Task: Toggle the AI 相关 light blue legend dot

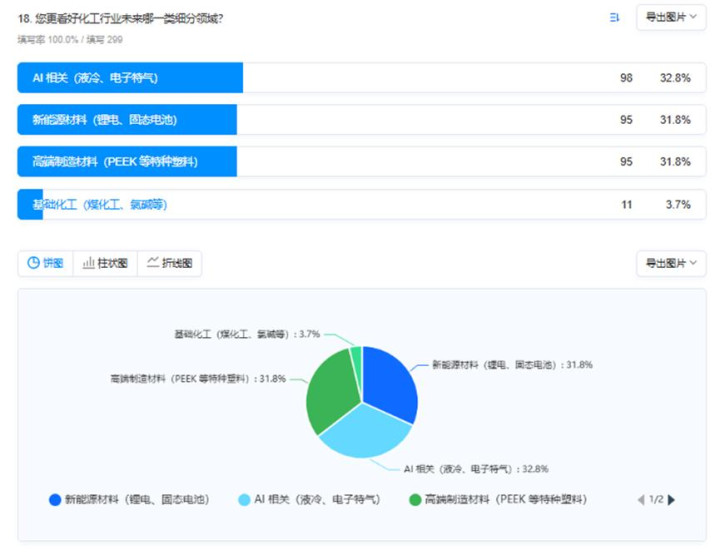Action: tap(244, 500)
